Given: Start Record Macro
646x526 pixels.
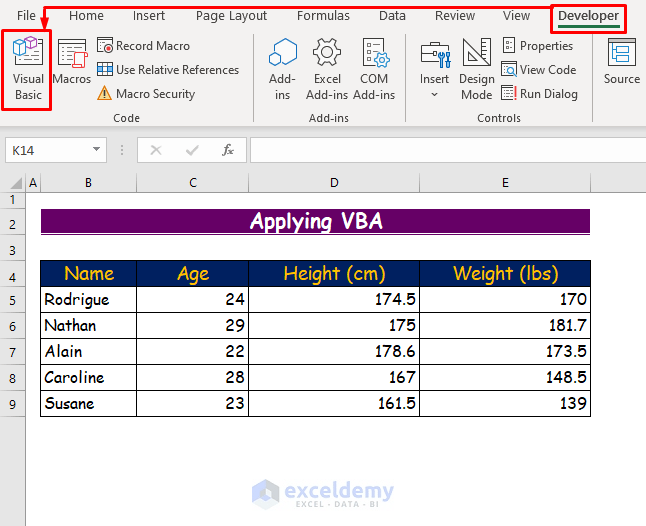Looking at the screenshot, I should (144, 46).
